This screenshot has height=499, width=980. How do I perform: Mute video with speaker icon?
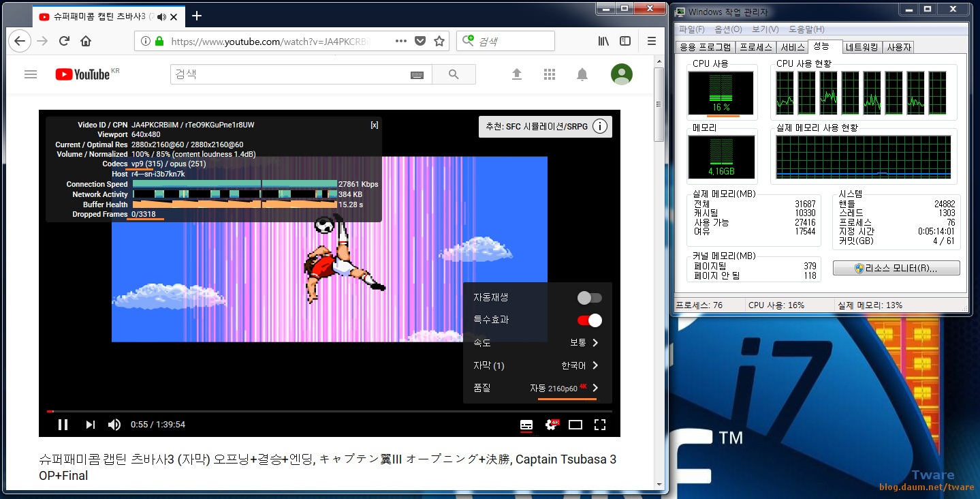[x=114, y=425]
